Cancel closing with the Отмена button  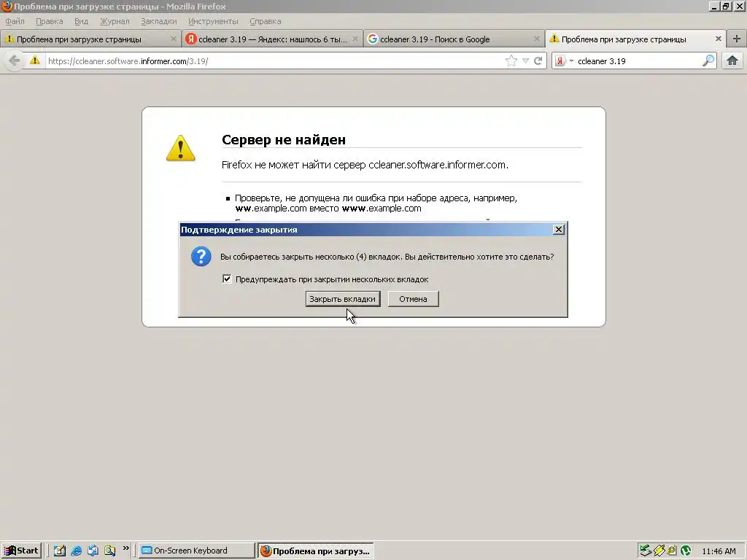(413, 299)
